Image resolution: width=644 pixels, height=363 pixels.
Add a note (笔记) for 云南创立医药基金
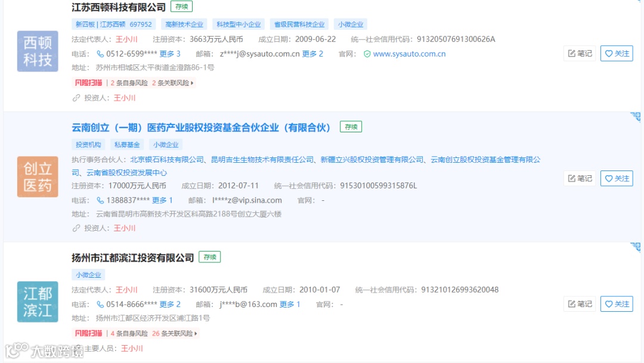tap(580, 178)
